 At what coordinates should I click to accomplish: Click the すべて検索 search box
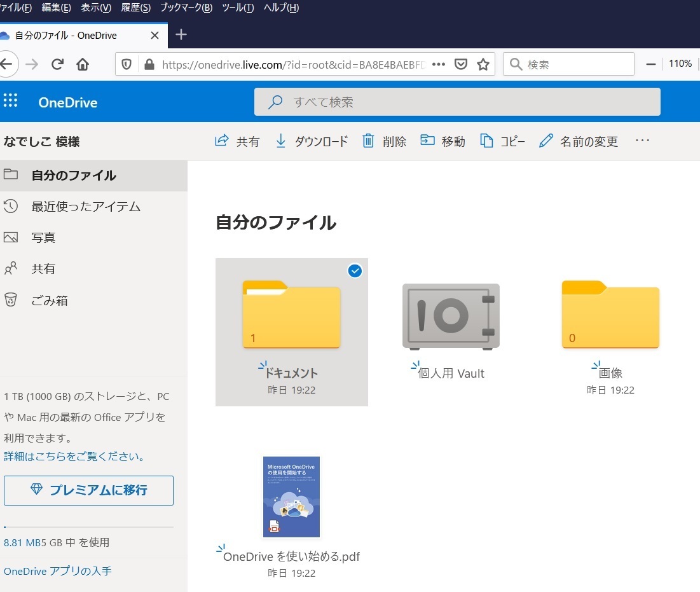click(456, 102)
